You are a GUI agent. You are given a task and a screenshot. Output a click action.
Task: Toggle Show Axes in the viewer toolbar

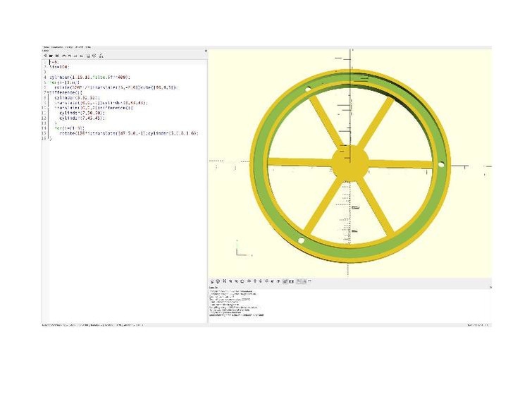[x=298, y=281]
